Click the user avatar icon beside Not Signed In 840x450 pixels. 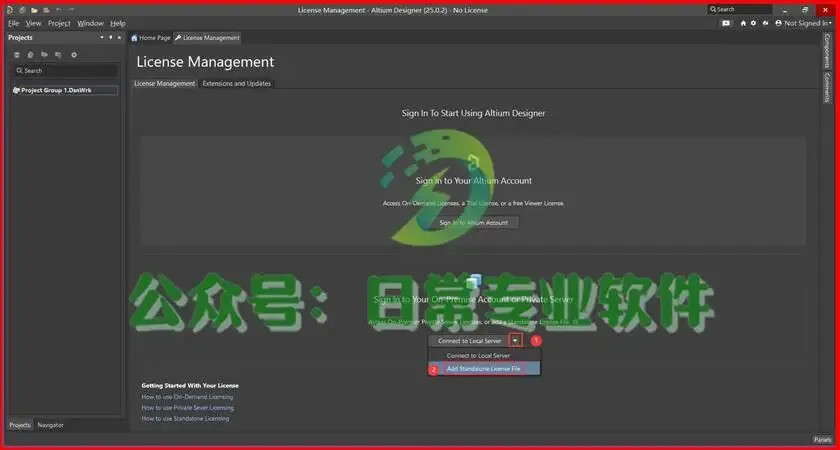pos(778,24)
